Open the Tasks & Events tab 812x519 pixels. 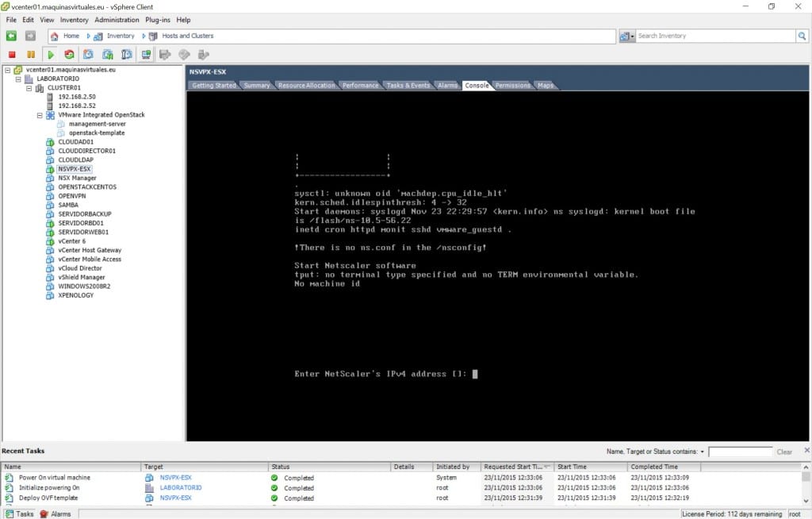pyautogui.click(x=408, y=85)
